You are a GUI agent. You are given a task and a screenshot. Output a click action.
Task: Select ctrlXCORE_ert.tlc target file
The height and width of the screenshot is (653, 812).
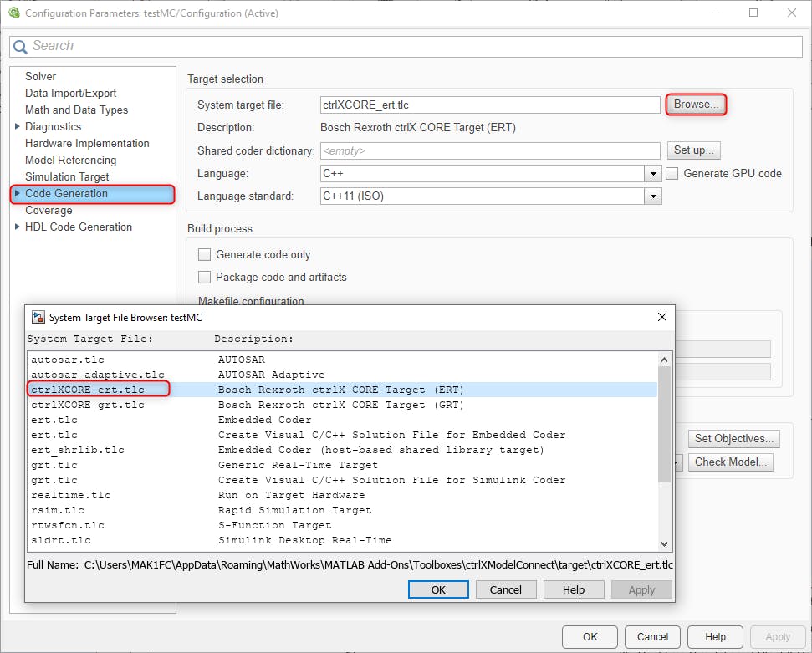point(343,390)
